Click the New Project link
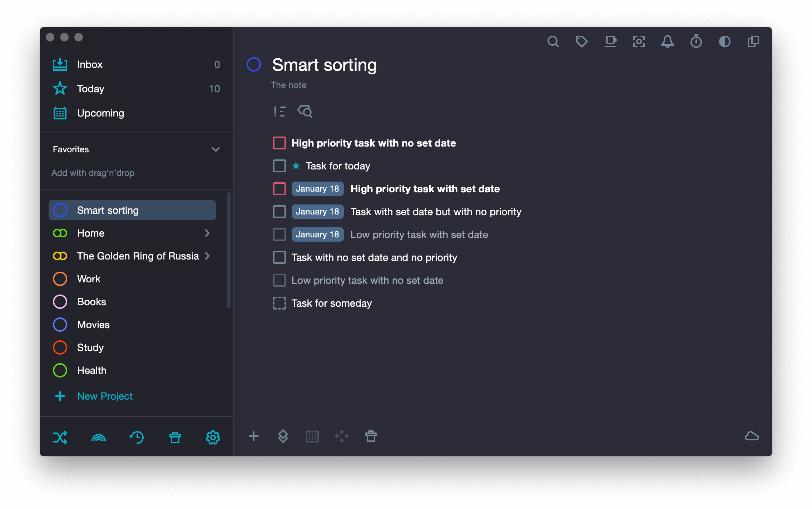The image size is (812, 509). tap(105, 396)
